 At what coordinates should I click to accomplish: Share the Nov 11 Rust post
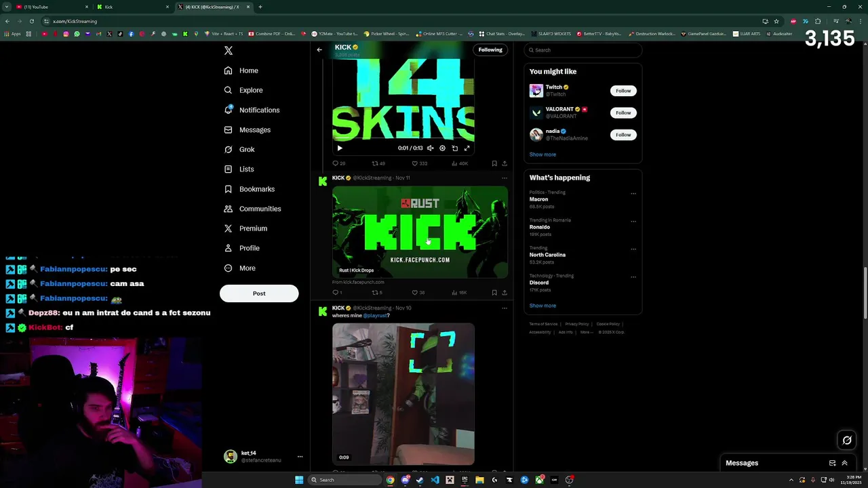(504, 293)
